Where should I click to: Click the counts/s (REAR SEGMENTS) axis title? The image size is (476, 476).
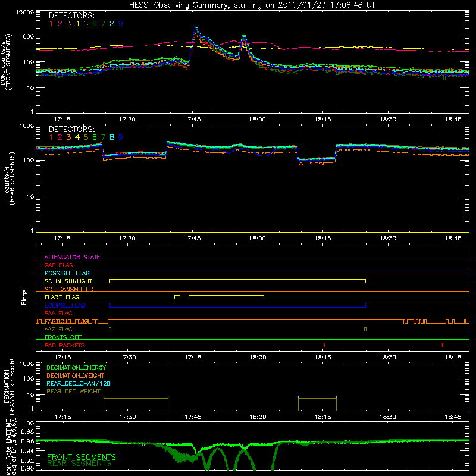9,178
